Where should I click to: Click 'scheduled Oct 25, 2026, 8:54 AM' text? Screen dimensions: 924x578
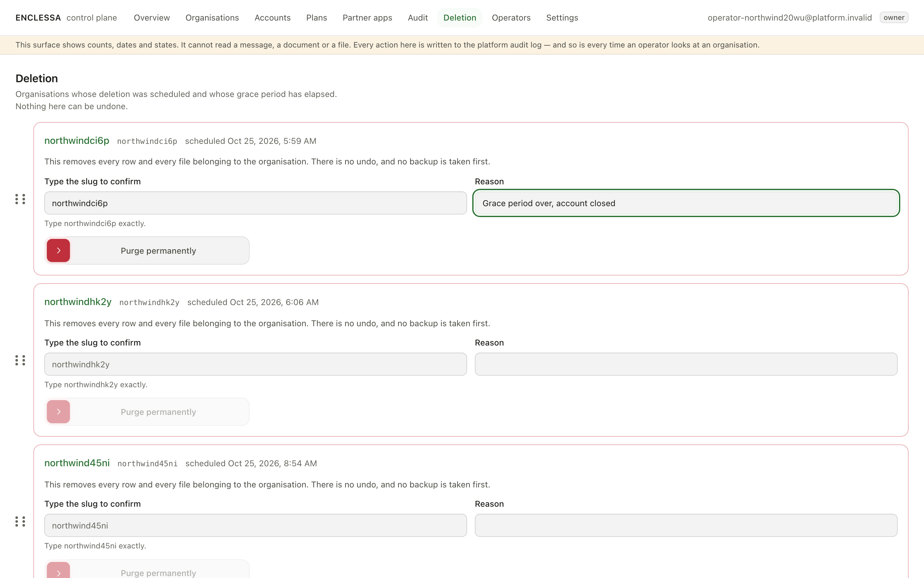point(251,463)
